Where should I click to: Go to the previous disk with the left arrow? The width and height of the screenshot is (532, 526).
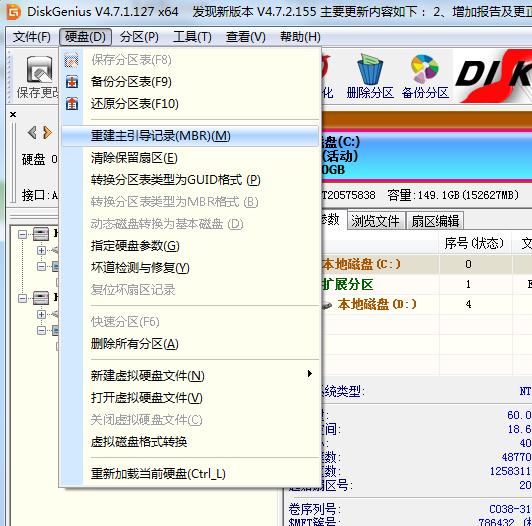32,132
